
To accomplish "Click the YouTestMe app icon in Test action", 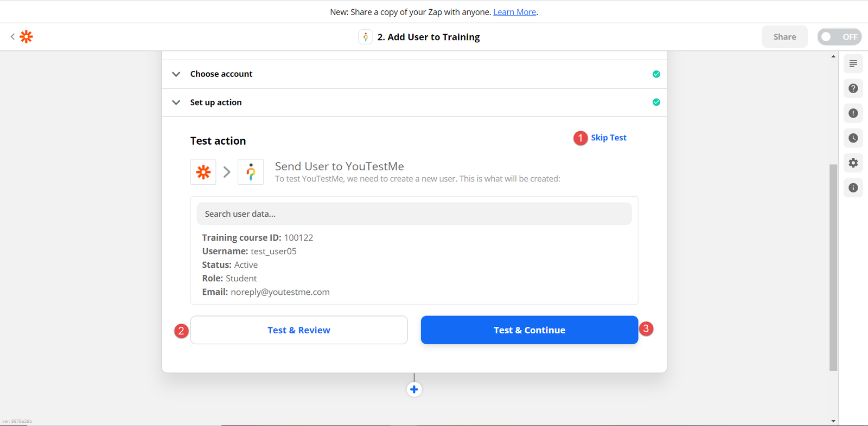I will 251,172.
